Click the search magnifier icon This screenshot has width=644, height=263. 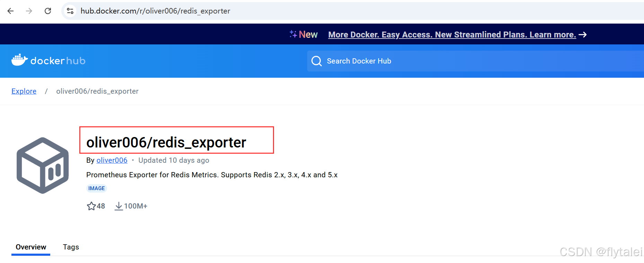[x=316, y=61]
